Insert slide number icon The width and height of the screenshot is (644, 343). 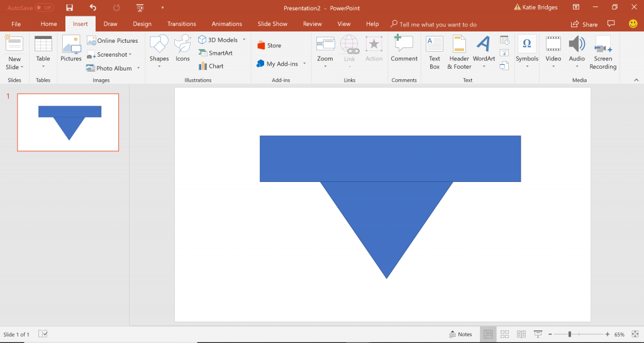click(504, 53)
